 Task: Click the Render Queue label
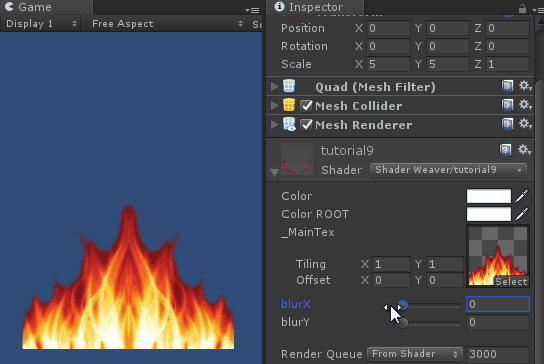(x=322, y=354)
